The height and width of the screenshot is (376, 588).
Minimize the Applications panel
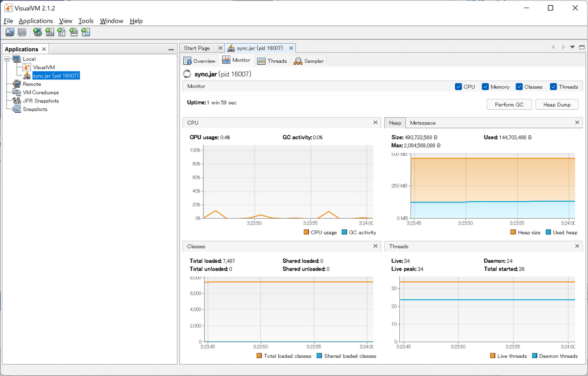coord(171,50)
